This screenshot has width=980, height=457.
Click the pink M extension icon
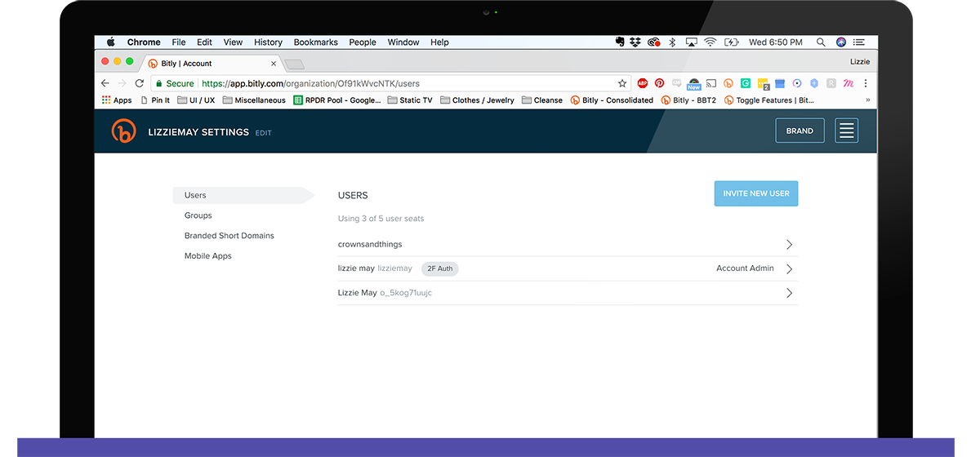(x=849, y=83)
